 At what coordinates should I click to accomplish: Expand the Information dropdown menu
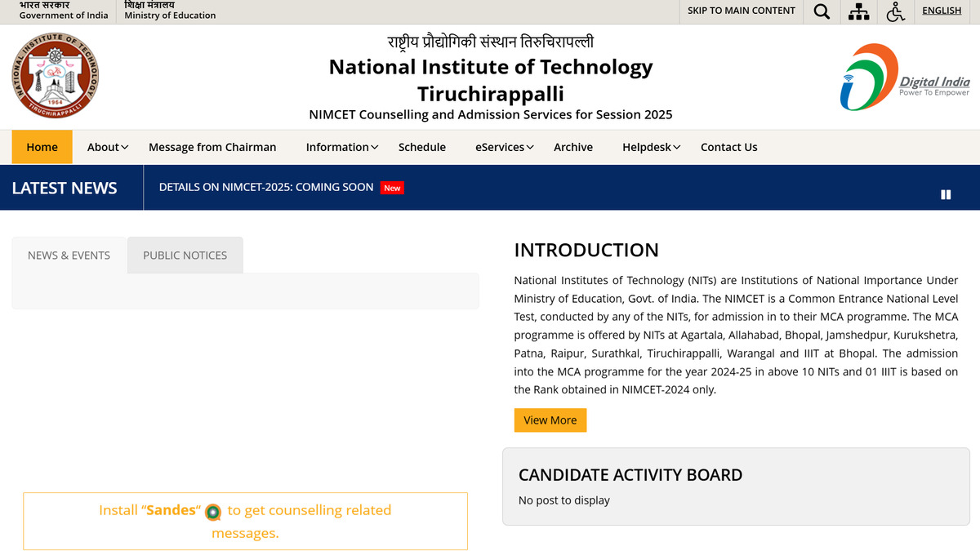341,147
